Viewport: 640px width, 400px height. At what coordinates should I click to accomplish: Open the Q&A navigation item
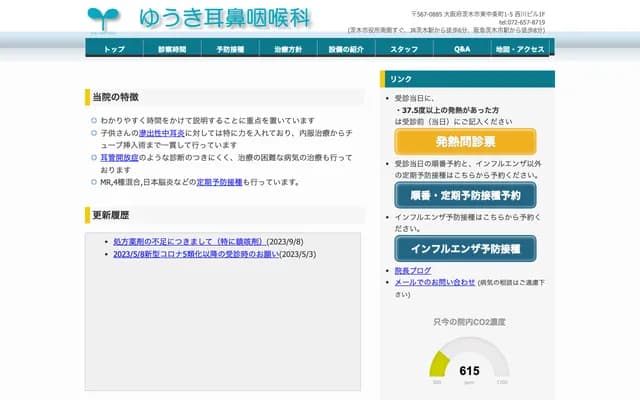pos(462,48)
